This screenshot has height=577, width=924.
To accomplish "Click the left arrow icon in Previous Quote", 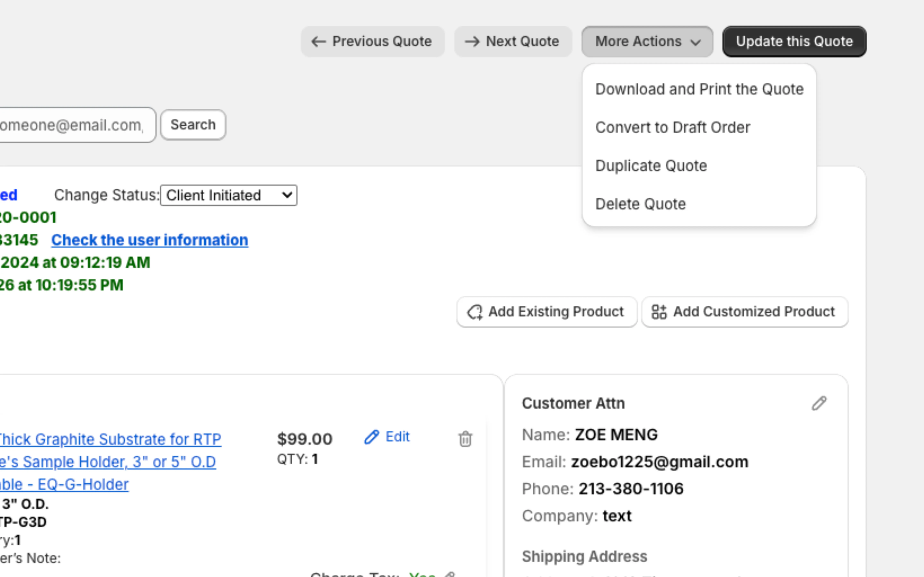I will coord(318,41).
